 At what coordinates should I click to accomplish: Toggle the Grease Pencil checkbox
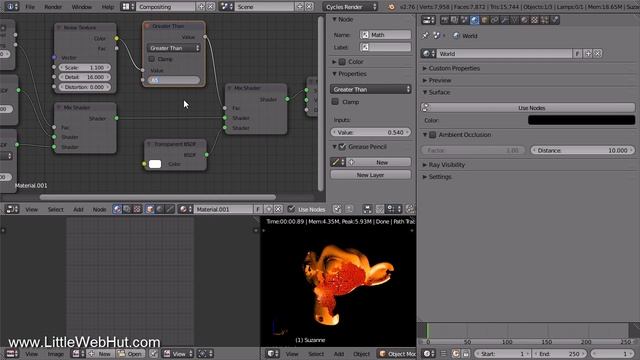pos(342,147)
